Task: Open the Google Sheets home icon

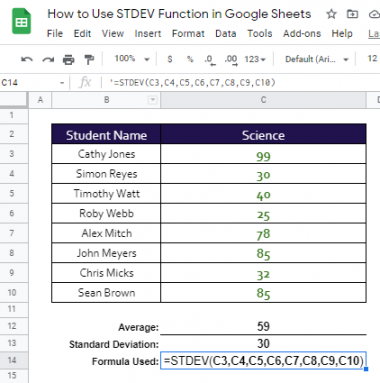Action: 21,22
